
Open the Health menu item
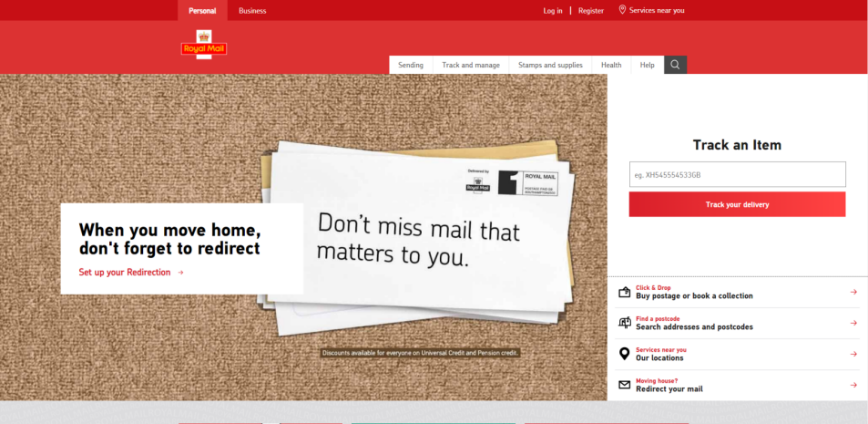tap(611, 66)
